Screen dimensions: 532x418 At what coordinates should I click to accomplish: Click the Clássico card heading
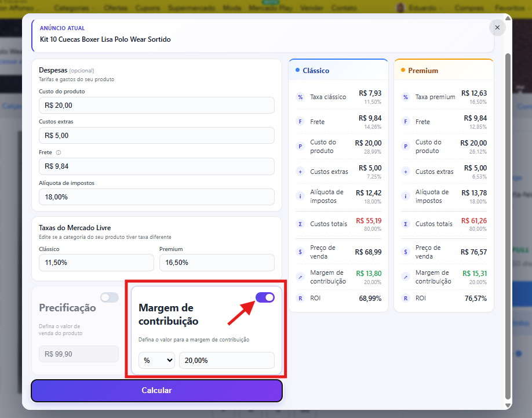[x=316, y=71]
